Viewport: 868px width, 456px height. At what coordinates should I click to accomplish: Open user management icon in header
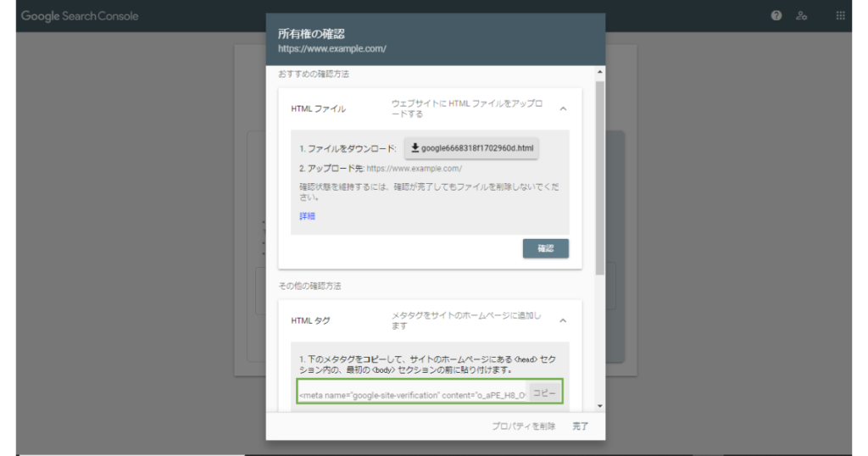(x=801, y=15)
